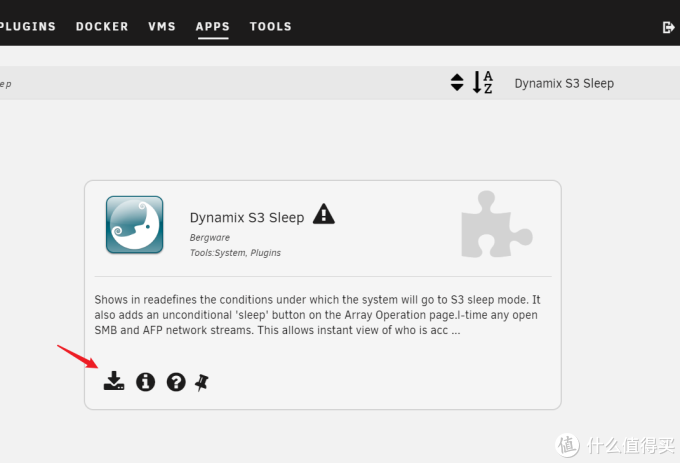The image size is (680, 463).
Task: Click the crescent moon app icon
Action: [135, 225]
